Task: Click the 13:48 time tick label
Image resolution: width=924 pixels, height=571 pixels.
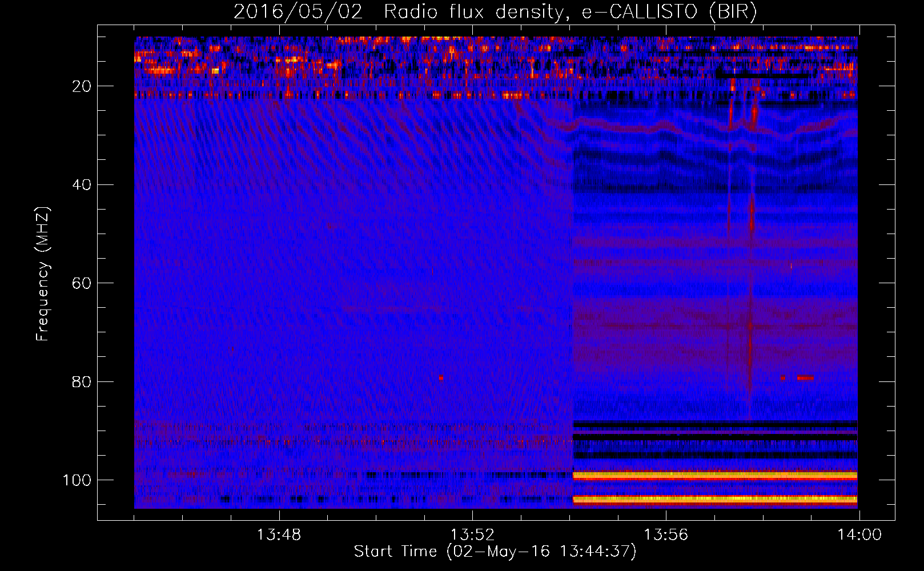Action: pos(279,535)
